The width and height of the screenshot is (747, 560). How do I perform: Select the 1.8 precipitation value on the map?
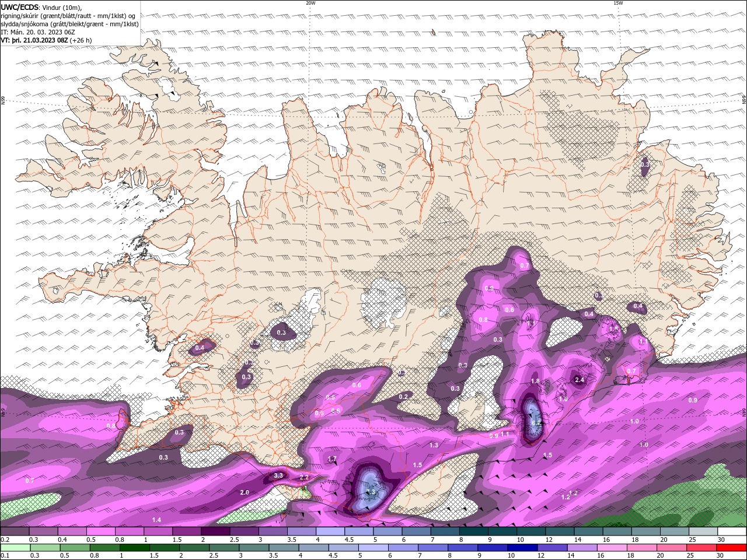(535, 381)
